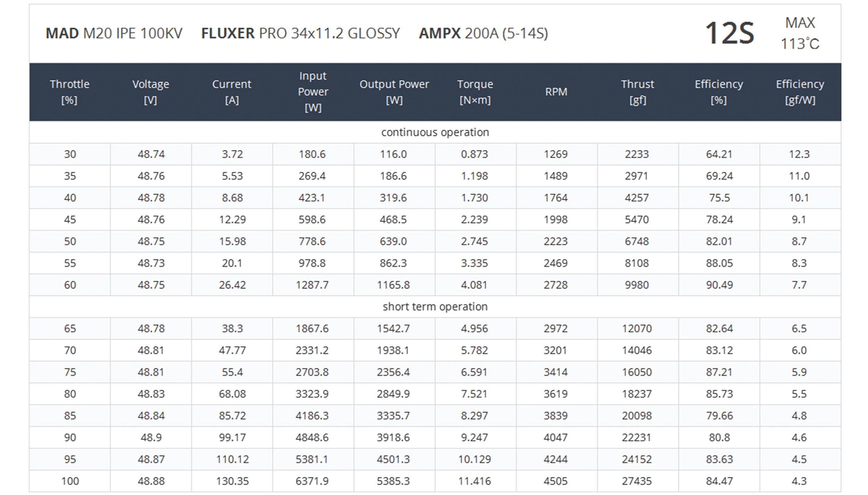Select the Input Power [W] header
This screenshot has height=495, width=868.
[313, 92]
